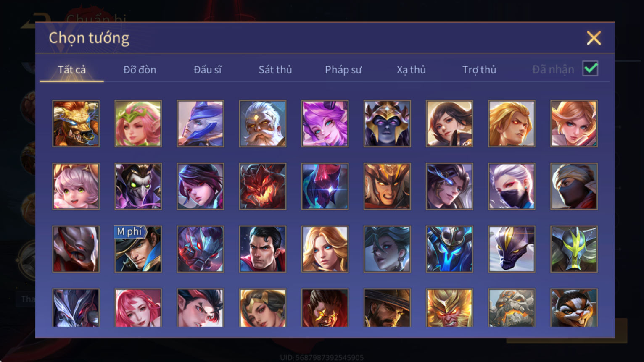
Task: Pick the red flaming demon hero
Action: click(263, 186)
